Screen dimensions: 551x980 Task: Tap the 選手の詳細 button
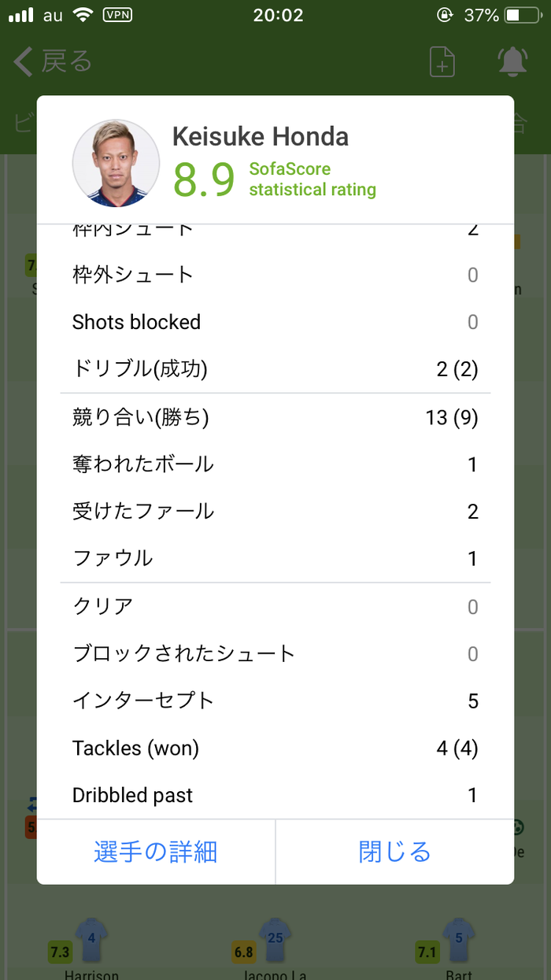[x=156, y=852]
